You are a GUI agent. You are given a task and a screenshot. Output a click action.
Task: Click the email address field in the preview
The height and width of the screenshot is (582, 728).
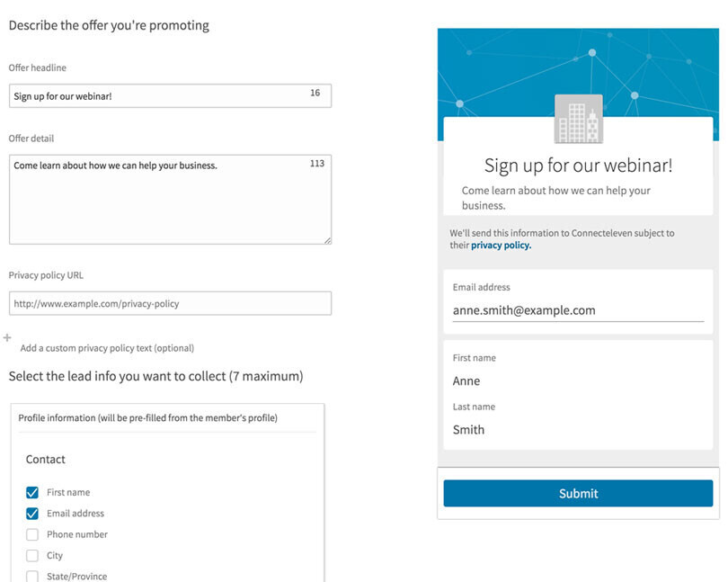(580, 310)
